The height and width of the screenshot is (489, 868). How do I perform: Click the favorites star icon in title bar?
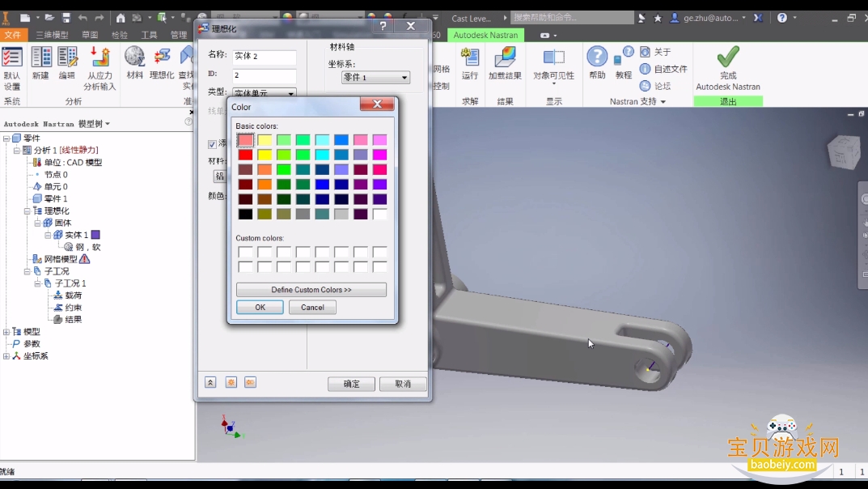point(658,19)
